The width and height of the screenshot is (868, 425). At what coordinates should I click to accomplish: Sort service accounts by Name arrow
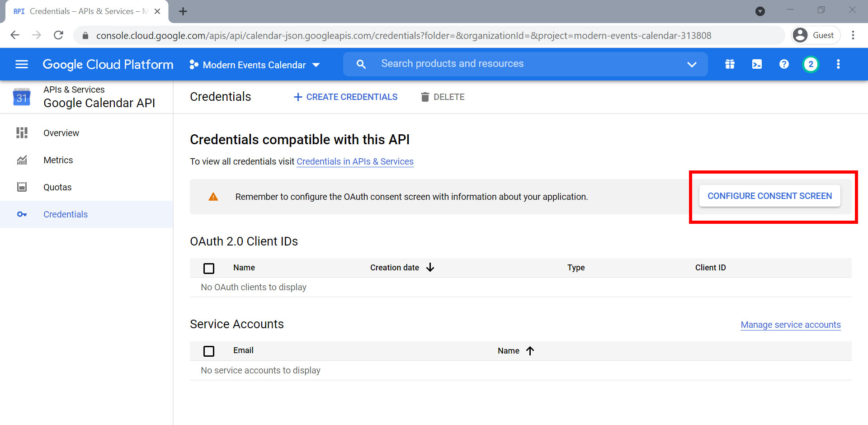point(530,351)
